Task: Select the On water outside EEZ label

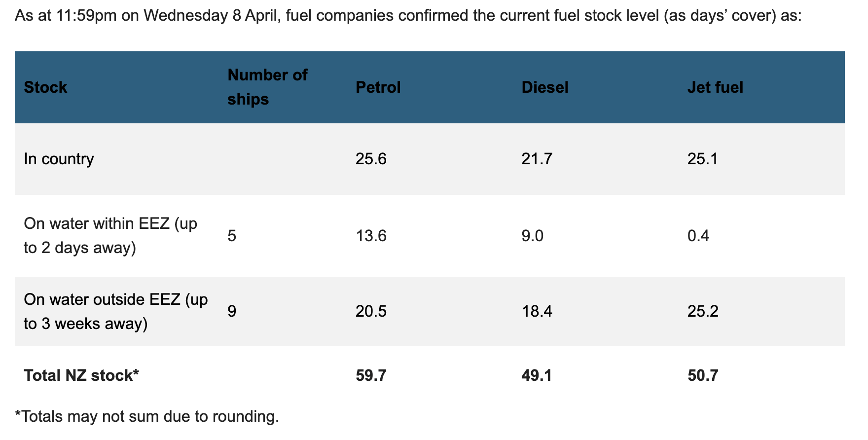Action: tap(116, 311)
